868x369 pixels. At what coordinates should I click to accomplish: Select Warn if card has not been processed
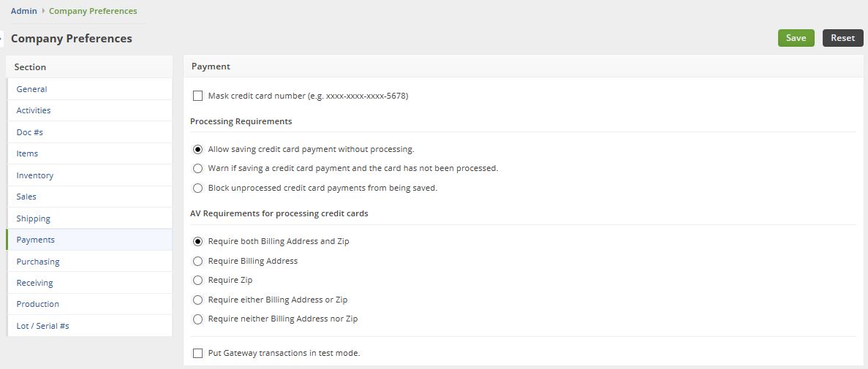point(198,168)
